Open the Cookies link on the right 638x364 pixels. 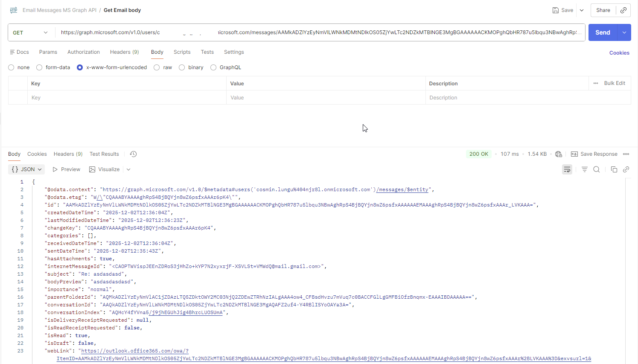(x=619, y=53)
